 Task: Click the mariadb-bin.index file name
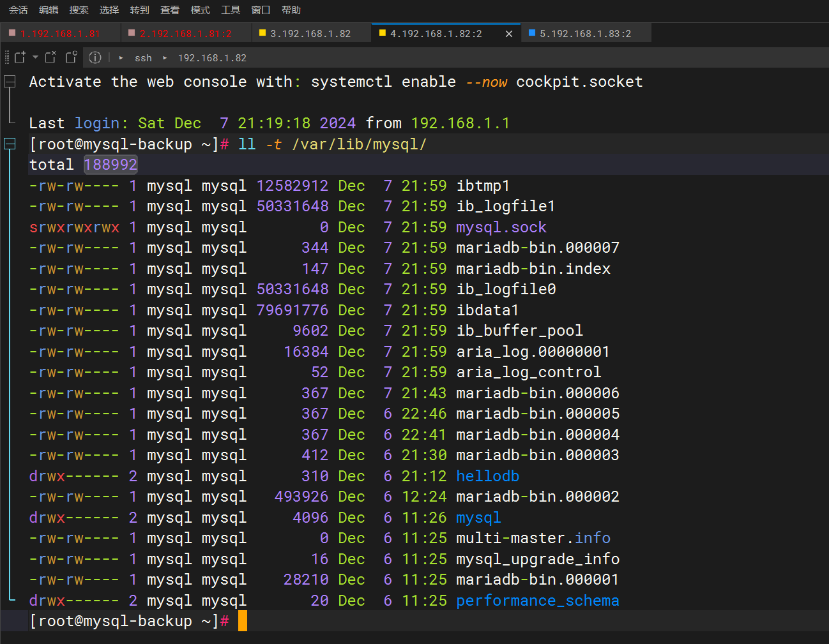(x=533, y=269)
